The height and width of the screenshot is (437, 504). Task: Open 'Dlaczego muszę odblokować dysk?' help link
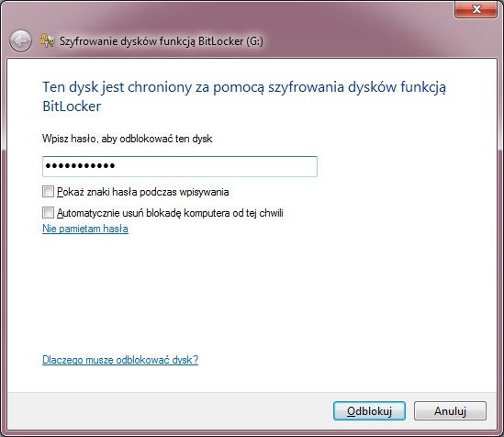(x=120, y=360)
